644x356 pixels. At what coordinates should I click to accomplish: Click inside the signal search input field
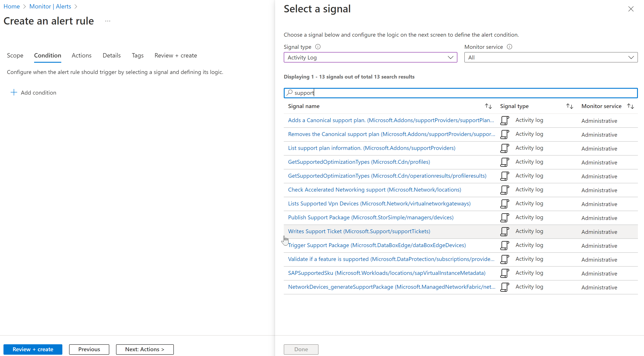click(425, 93)
